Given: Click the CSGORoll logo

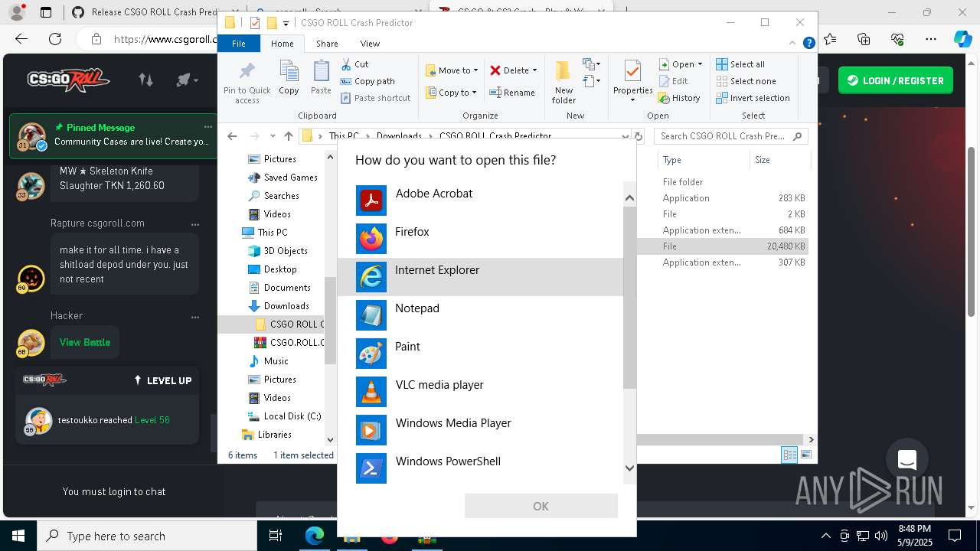Looking at the screenshot, I should pyautogui.click(x=69, y=80).
